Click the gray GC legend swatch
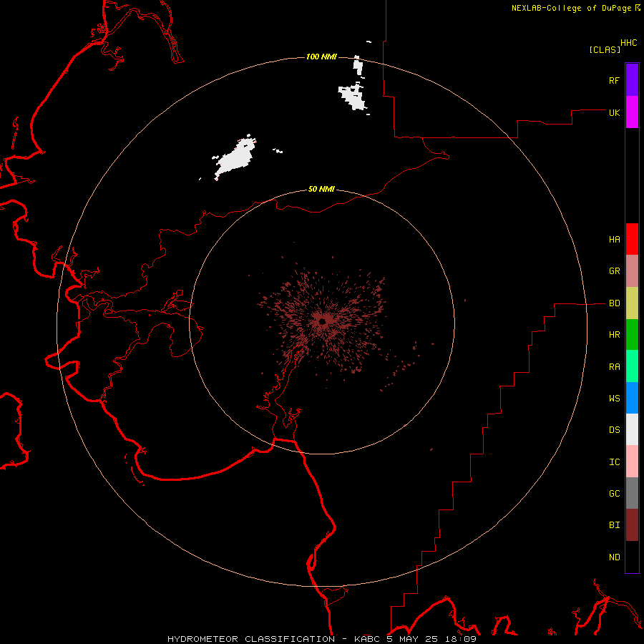Viewport: 644px width, 644px height. (x=632, y=493)
